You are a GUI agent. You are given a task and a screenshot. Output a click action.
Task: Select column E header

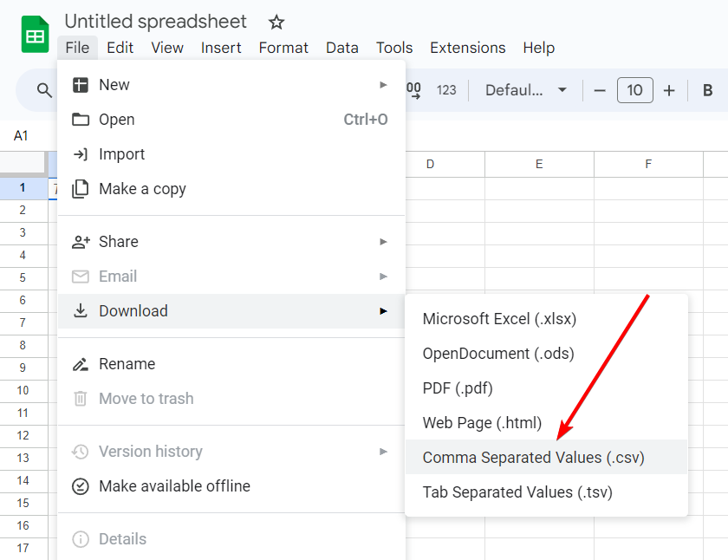click(x=539, y=165)
